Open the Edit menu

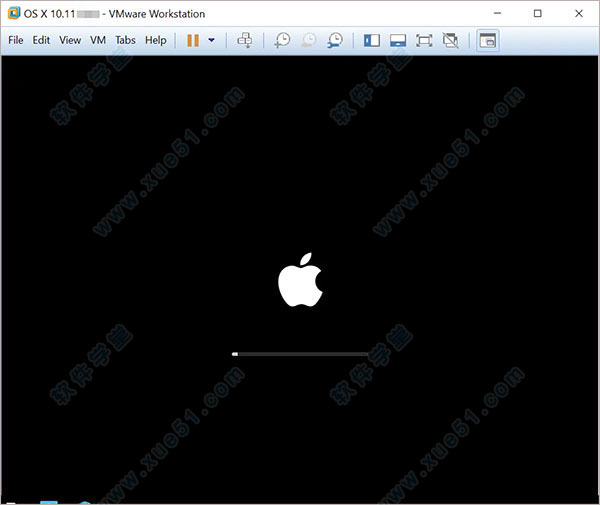point(41,40)
